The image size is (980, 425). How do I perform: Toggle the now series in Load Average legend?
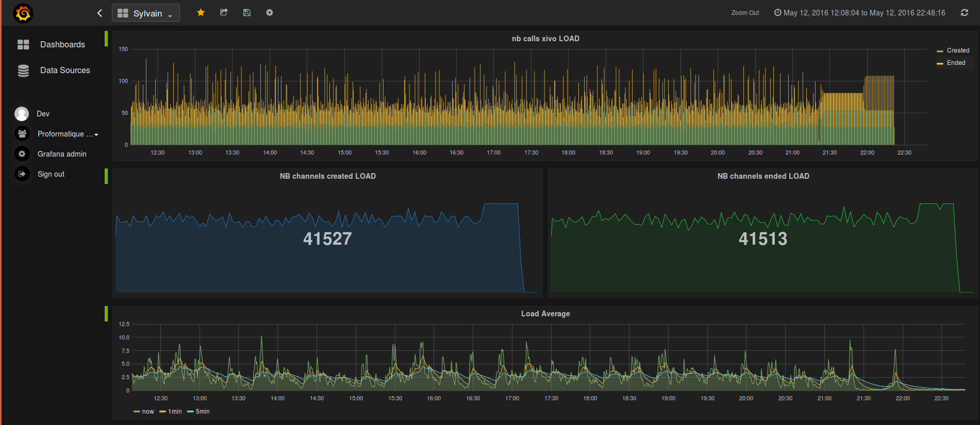coord(148,412)
